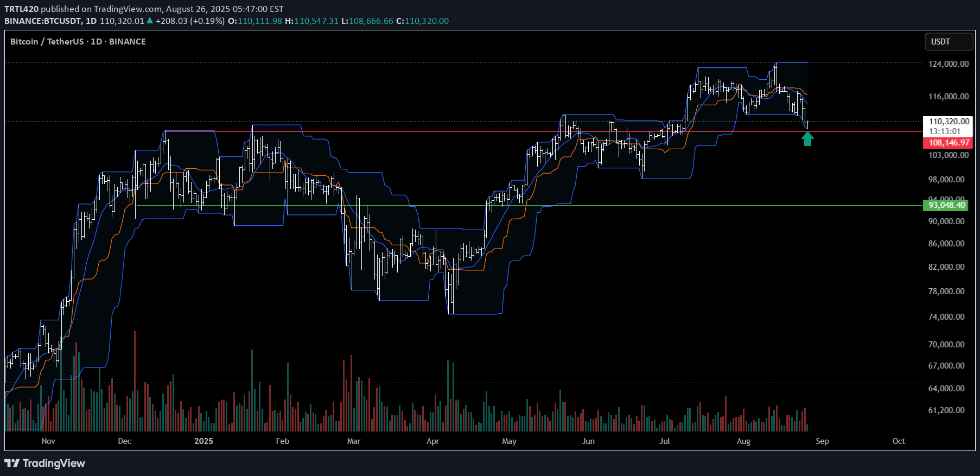
Task: Click the May label on time axis
Action: [x=509, y=441]
